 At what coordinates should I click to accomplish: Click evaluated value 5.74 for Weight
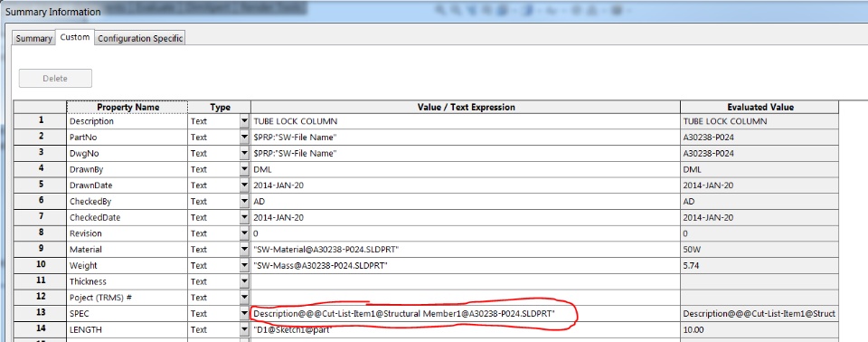pos(759,265)
